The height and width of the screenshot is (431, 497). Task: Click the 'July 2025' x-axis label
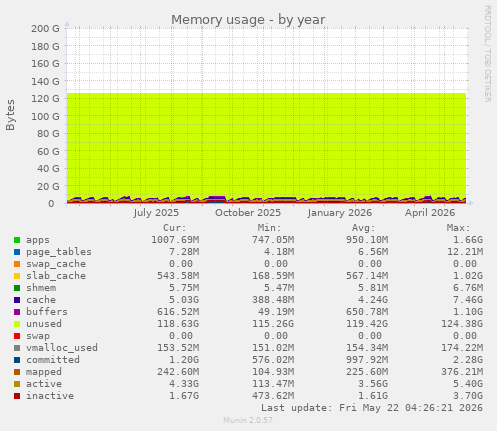[156, 213]
